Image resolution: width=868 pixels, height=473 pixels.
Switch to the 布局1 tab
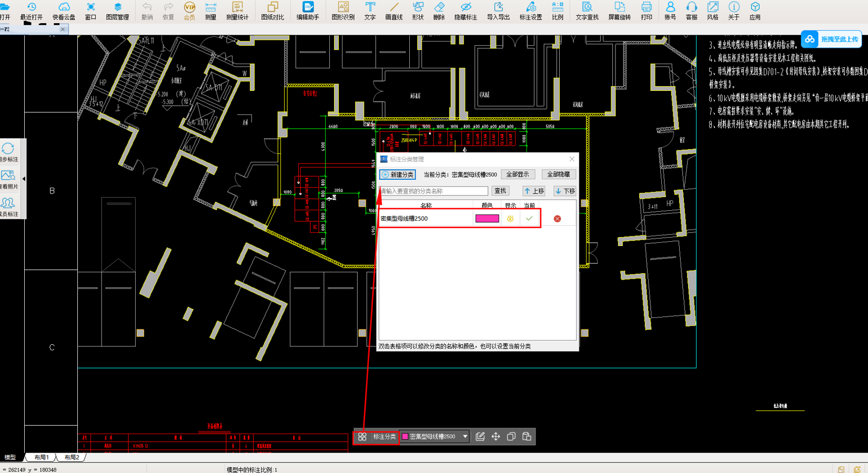pos(42,457)
